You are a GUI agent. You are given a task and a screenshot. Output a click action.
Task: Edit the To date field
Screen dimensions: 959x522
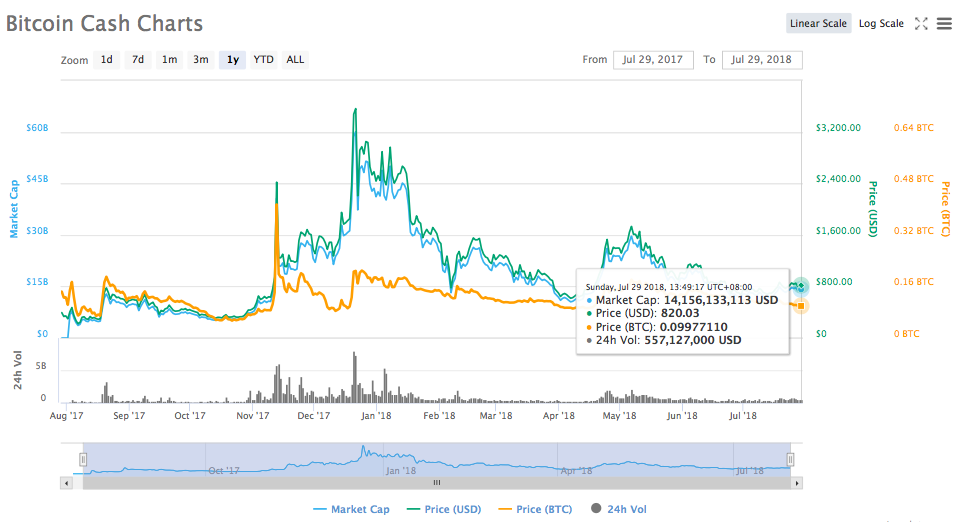(761, 59)
